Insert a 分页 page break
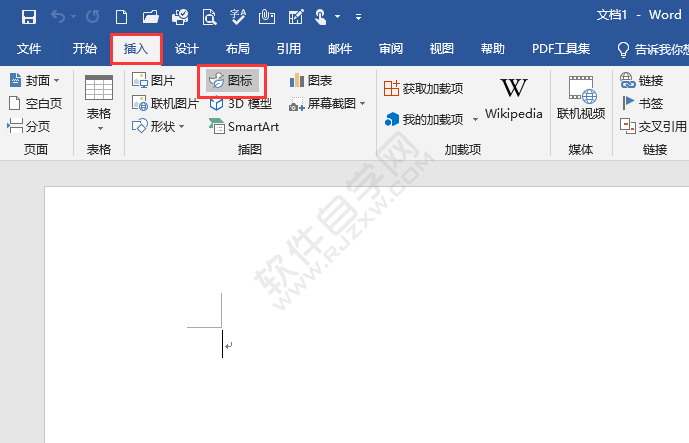Viewport: 689px width, 443px height. click(29, 126)
